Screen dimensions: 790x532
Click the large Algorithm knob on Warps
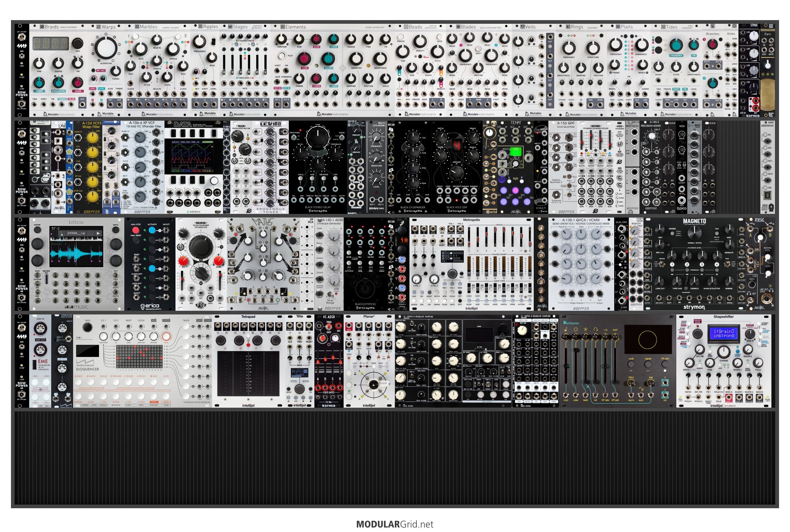(x=106, y=47)
